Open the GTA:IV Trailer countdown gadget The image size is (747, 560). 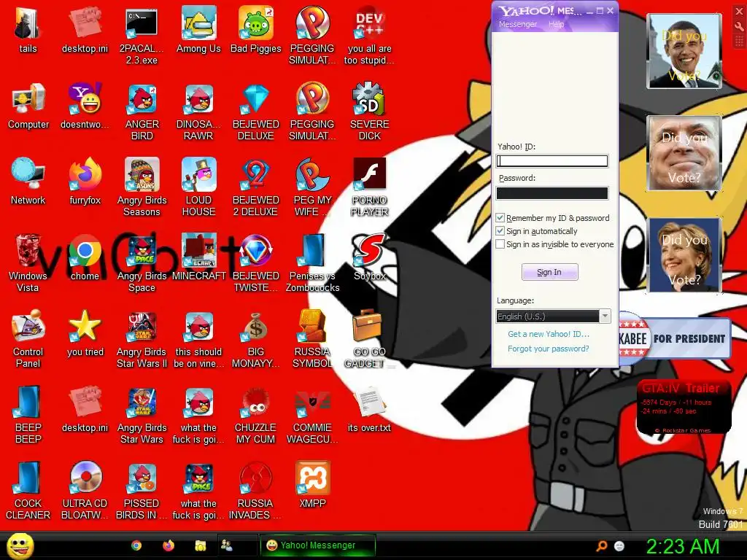684,407
